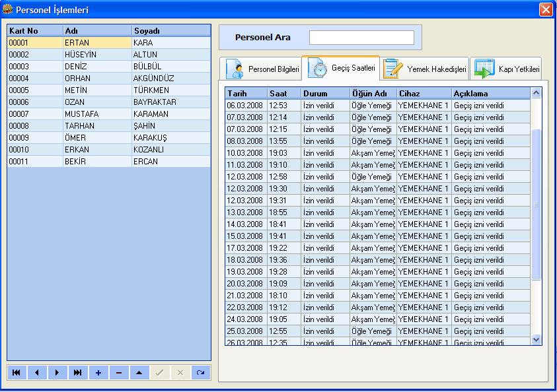Jump to last record in navigator
The height and width of the screenshot is (392, 557).
78,373
